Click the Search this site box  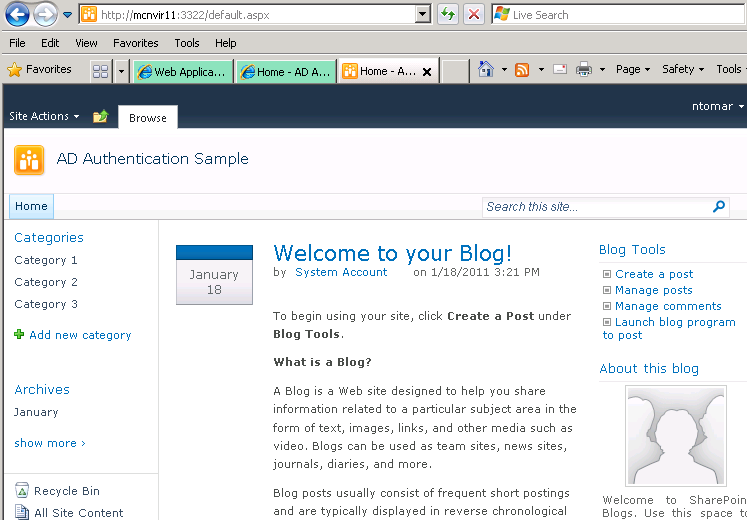[596, 207]
